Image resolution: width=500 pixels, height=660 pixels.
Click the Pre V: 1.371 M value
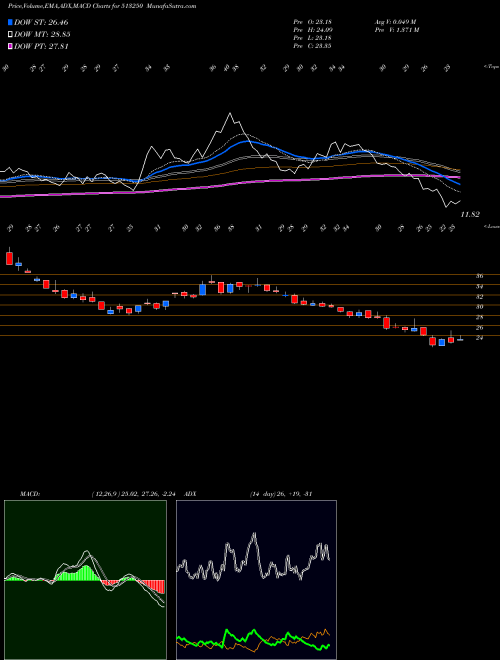point(396,30)
